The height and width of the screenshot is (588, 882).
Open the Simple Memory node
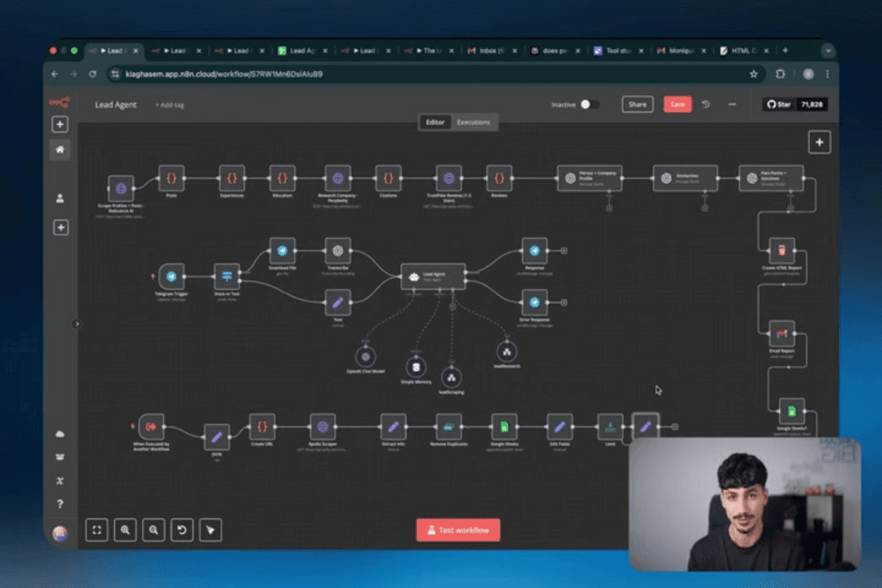tap(416, 367)
